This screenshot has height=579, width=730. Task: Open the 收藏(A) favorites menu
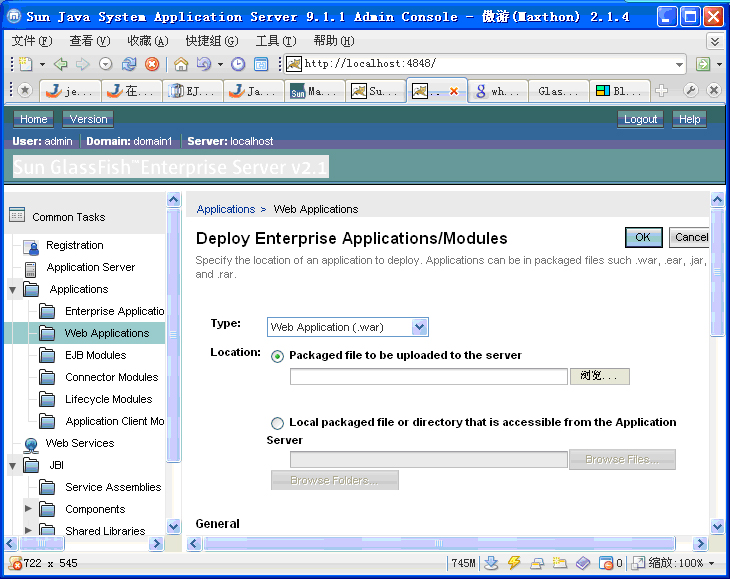click(x=147, y=41)
